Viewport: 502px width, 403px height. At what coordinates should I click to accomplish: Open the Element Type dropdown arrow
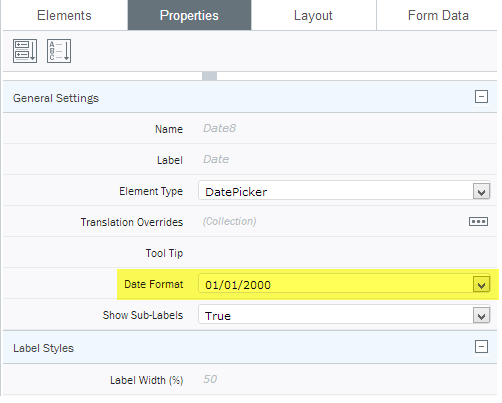click(x=481, y=192)
